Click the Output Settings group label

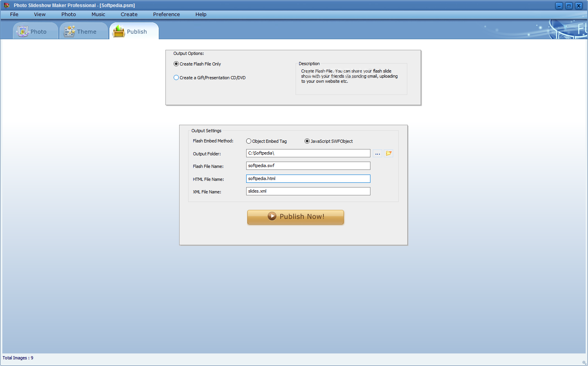coord(206,131)
